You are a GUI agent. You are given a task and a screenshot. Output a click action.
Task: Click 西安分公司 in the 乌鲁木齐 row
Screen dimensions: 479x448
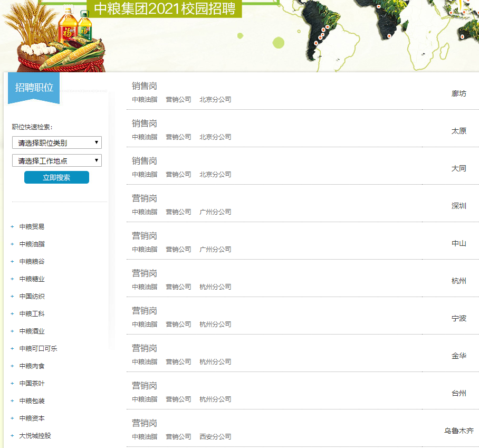[x=215, y=437]
